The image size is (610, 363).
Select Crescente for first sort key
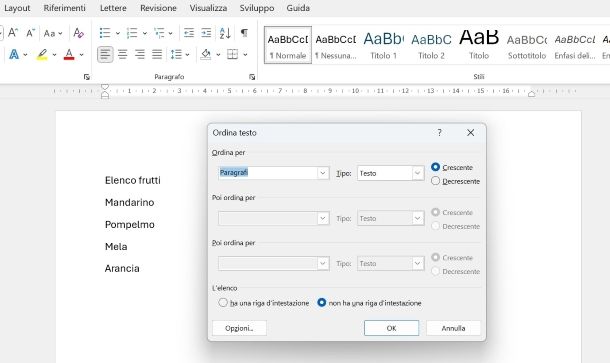452,167
